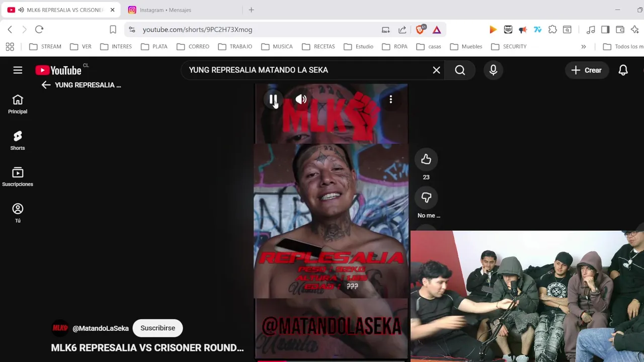Like the Short with thumbs-up icon
This screenshot has height=362, width=644.
click(x=426, y=159)
